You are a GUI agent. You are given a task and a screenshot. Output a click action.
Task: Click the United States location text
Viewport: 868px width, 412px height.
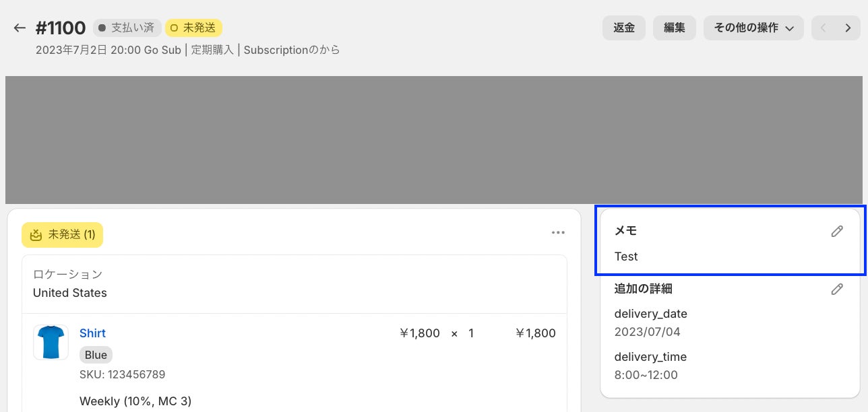pos(70,293)
